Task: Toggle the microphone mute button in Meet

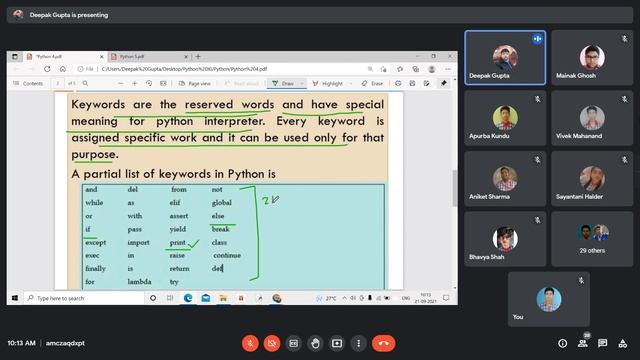Action: pos(250,343)
